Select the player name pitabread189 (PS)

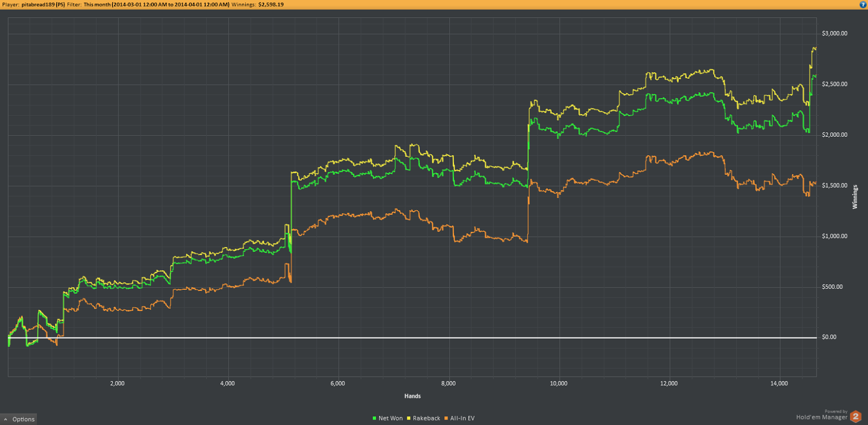click(x=43, y=4)
